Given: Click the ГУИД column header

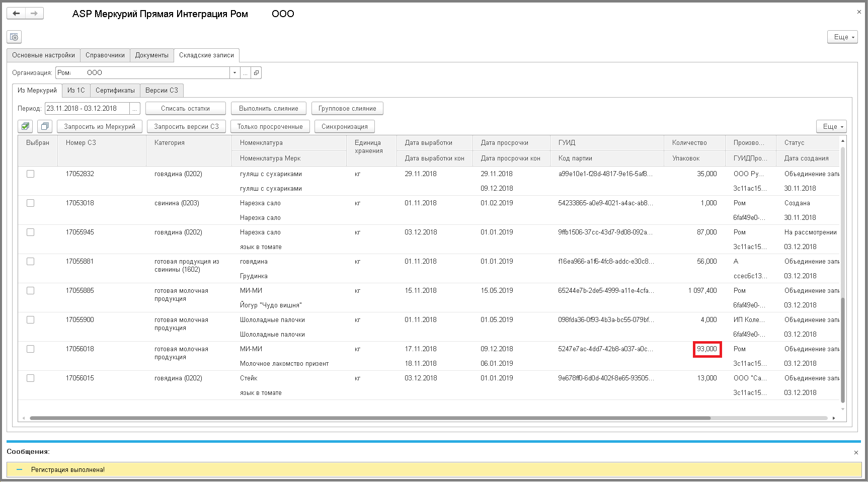Looking at the screenshot, I should 607,143.
